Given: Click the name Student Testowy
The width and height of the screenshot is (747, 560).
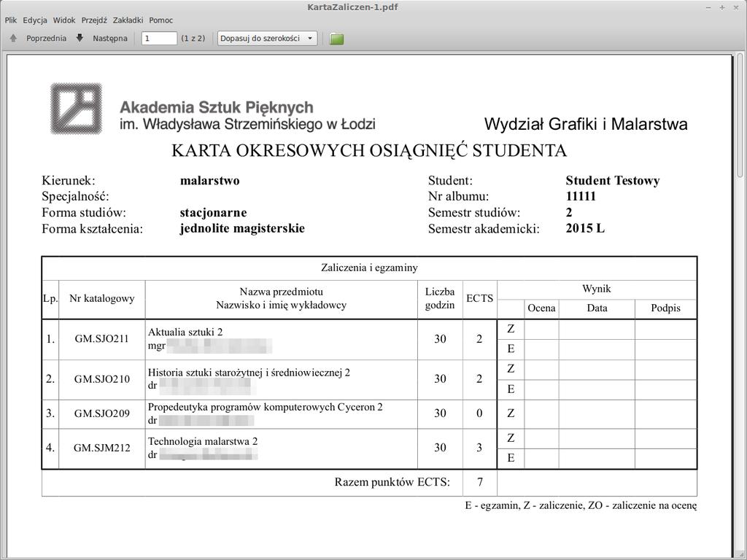Looking at the screenshot, I should click(613, 181).
